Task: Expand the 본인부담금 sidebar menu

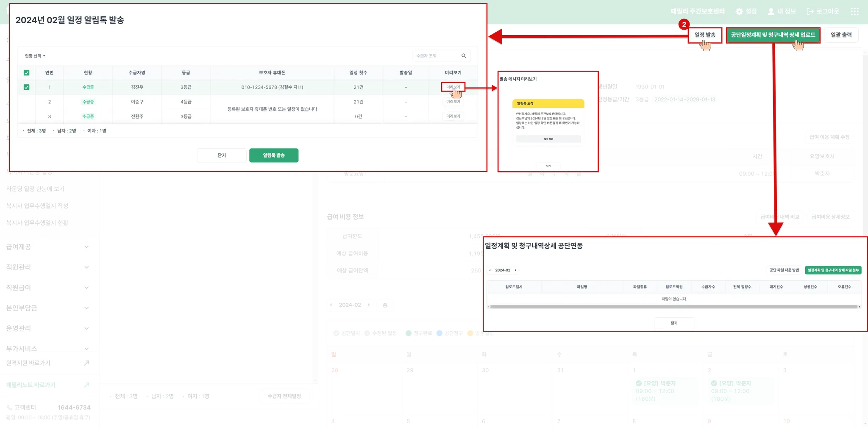Action: tap(48, 308)
